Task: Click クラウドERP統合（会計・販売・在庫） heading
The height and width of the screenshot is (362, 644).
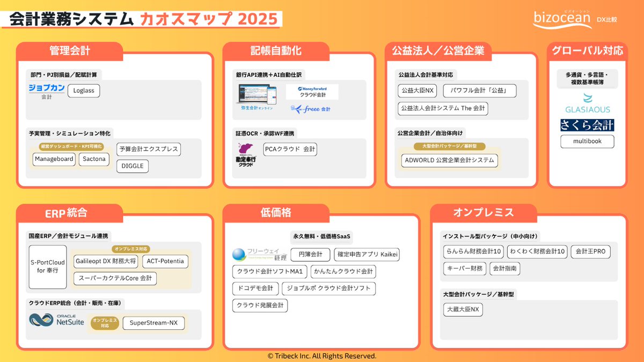Action: 75,303
